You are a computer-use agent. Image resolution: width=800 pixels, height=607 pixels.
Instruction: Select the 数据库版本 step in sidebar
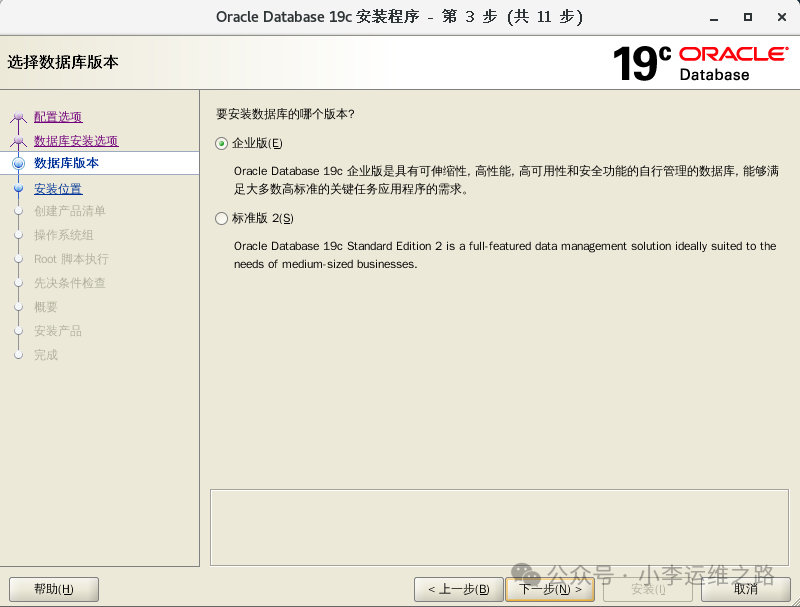point(99,163)
